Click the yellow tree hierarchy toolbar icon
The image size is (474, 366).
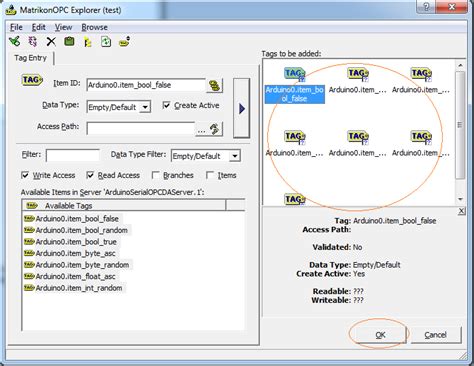pos(88,42)
